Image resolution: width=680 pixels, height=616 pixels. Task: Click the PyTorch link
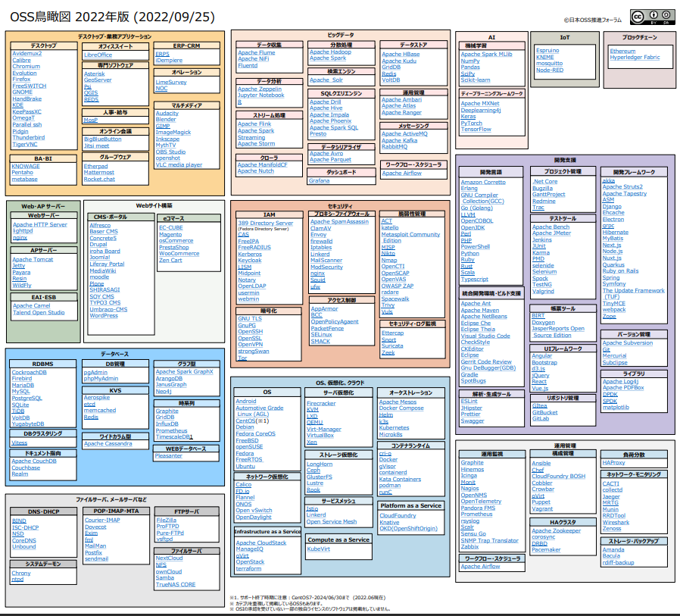[472, 124]
